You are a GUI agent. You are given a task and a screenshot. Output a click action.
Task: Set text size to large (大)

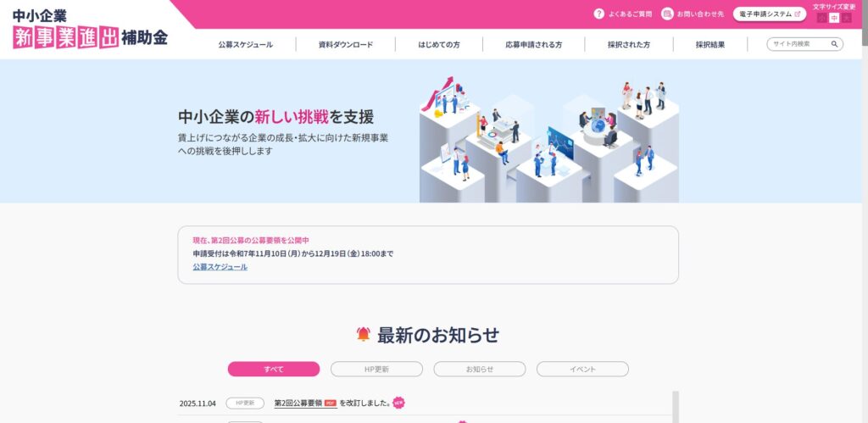(x=847, y=19)
